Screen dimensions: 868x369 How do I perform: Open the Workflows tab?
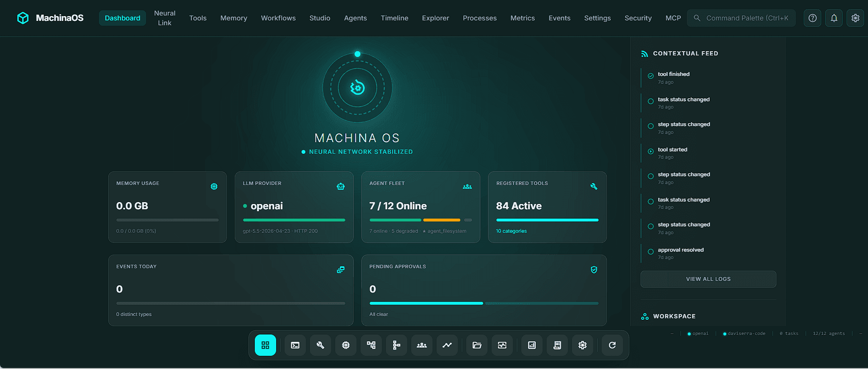278,18
